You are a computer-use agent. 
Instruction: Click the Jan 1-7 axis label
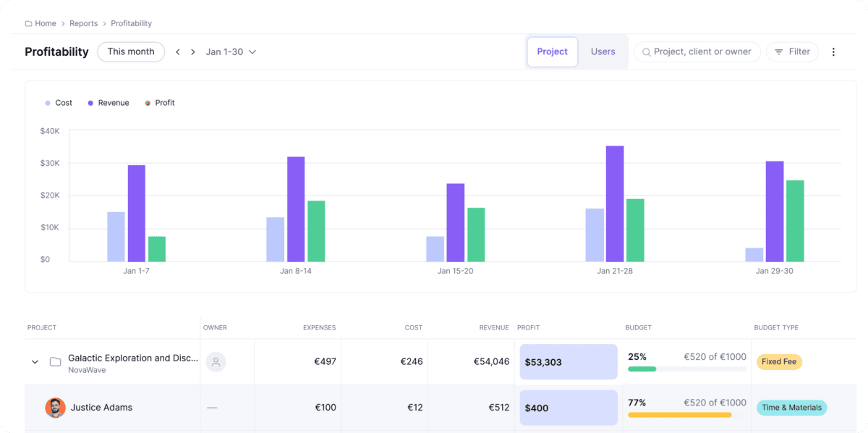click(x=137, y=271)
